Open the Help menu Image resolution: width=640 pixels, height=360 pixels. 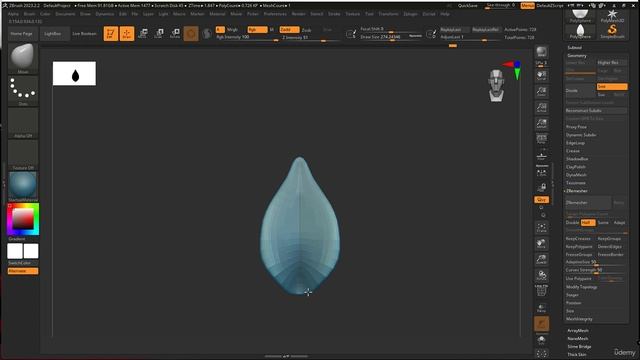(x=445, y=14)
